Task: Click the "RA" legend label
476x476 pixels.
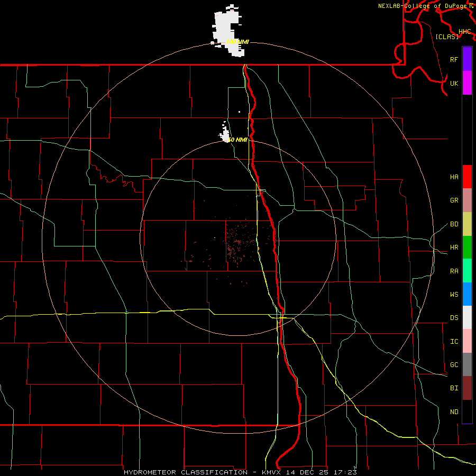Action: [x=454, y=271]
